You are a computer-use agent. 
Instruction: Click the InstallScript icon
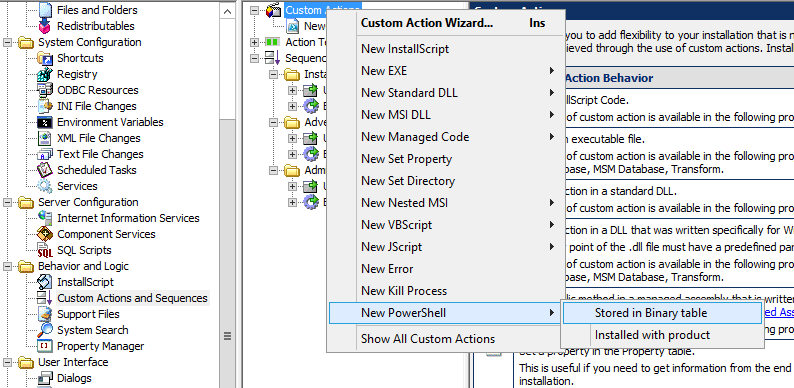click(x=45, y=282)
